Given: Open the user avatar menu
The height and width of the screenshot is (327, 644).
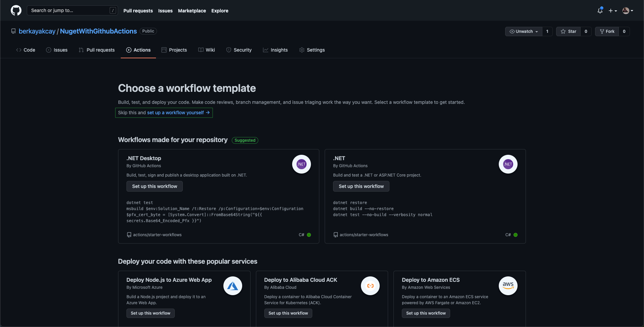Looking at the screenshot, I should click(628, 11).
